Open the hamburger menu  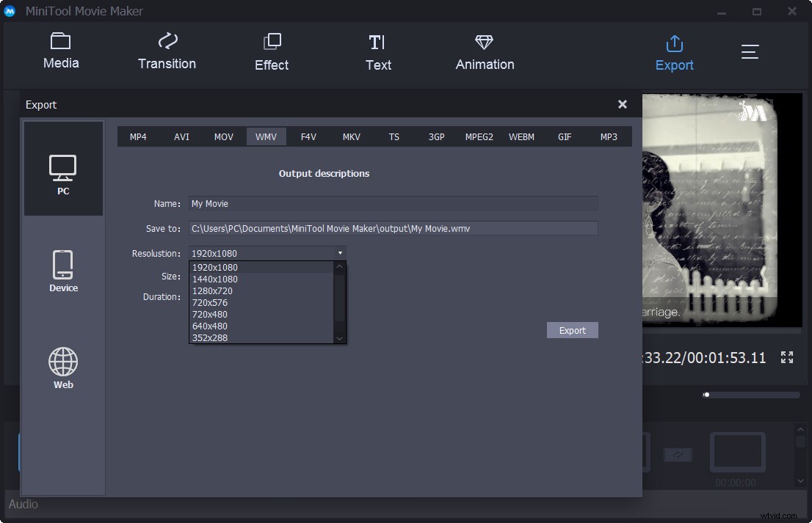[x=750, y=51]
